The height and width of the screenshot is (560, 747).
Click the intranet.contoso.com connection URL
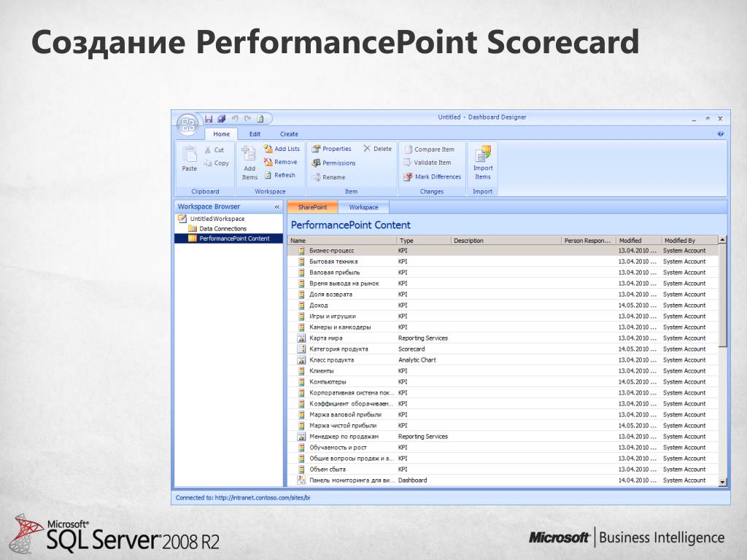tap(263, 497)
